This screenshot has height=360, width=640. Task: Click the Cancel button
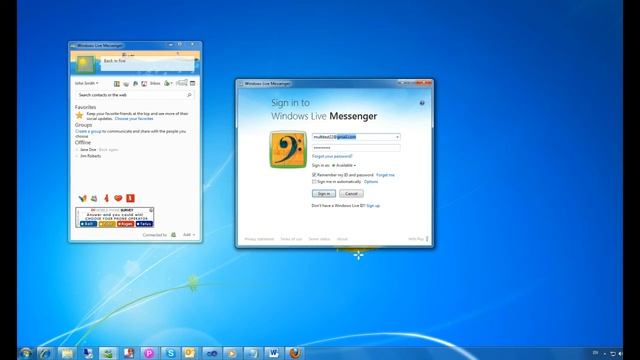click(x=351, y=194)
